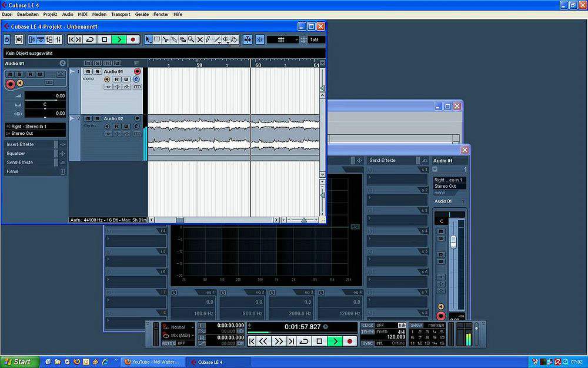Open the Takt snap type dropdown

[x=316, y=39]
